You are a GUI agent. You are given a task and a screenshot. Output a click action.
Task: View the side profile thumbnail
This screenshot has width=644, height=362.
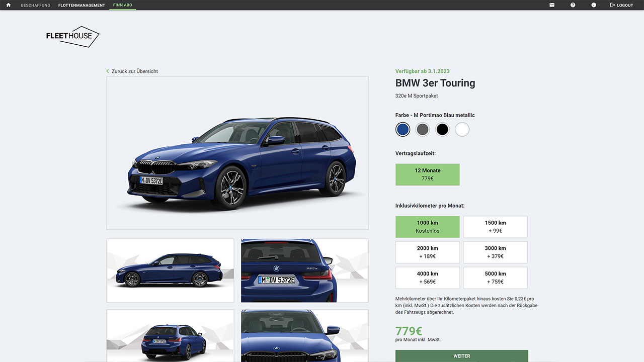170,270
